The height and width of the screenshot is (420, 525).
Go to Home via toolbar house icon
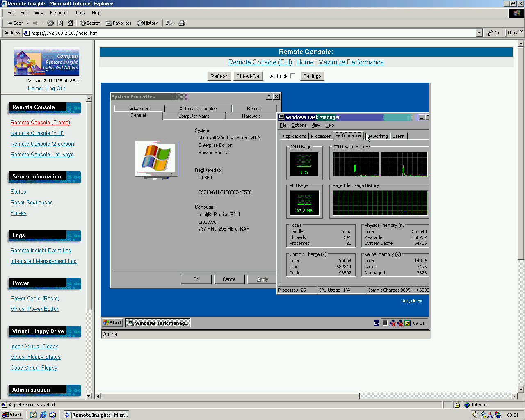point(70,23)
